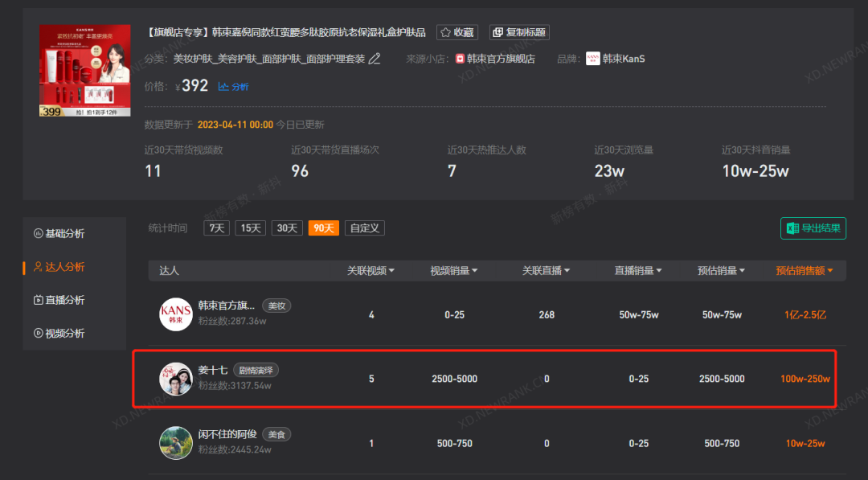Click the 达人分析 person icon
The width and height of the screenshot is (868, 480).
[39, 267]
